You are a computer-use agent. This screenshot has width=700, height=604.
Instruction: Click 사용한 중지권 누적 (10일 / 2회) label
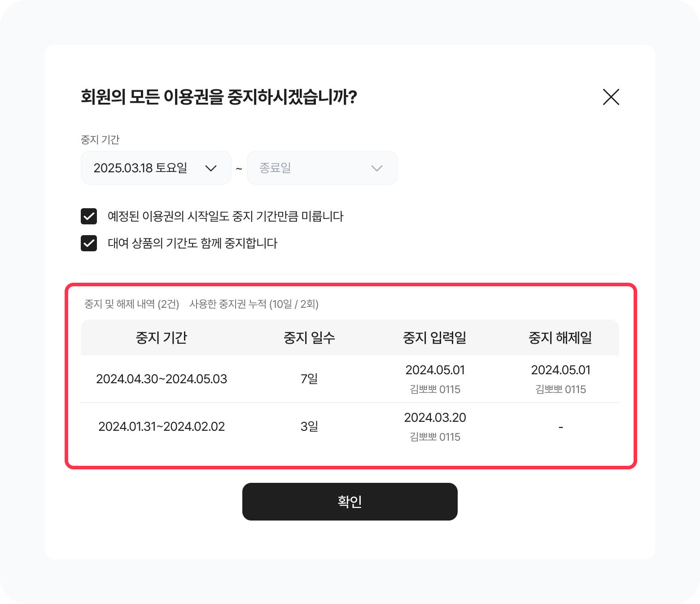(x=254, y=304)
